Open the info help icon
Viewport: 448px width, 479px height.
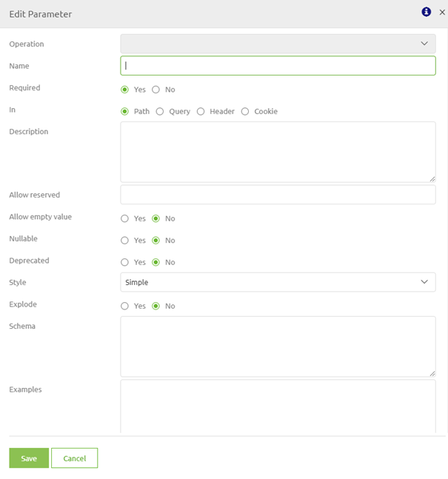426,12
